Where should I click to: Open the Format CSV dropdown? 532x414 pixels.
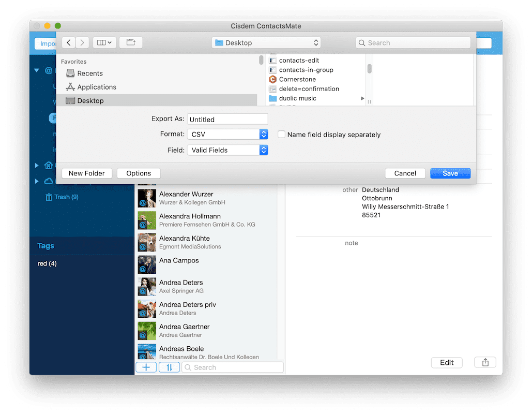227,134
